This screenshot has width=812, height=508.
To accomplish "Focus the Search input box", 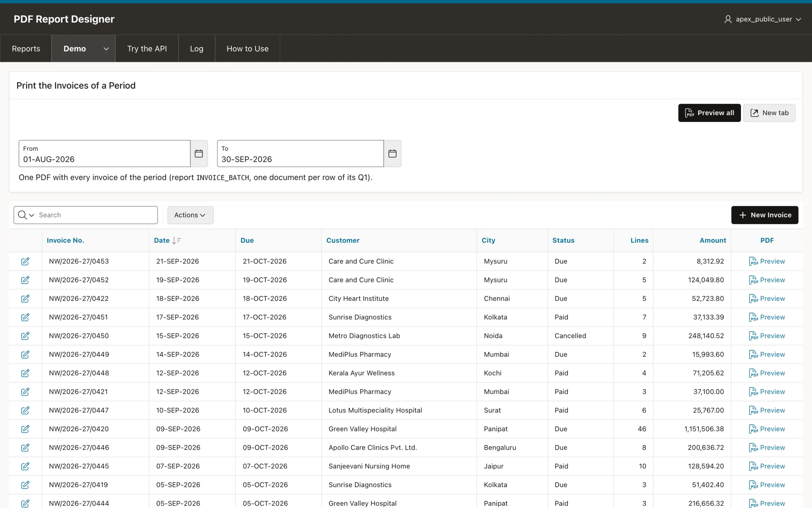I will 96,215.
